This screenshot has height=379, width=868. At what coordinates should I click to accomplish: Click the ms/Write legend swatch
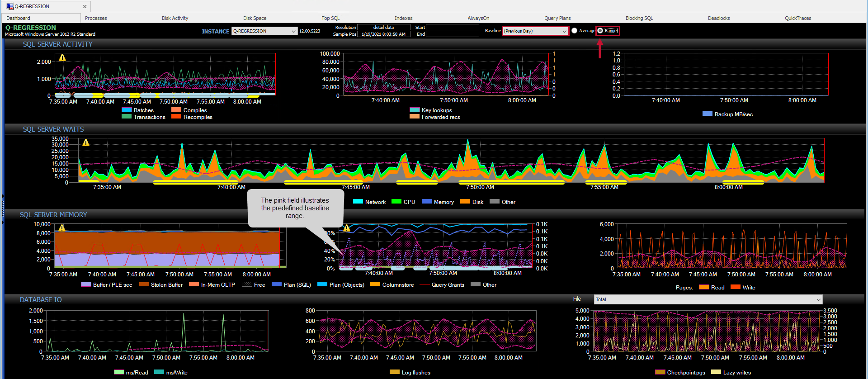[x=159, y=372]
